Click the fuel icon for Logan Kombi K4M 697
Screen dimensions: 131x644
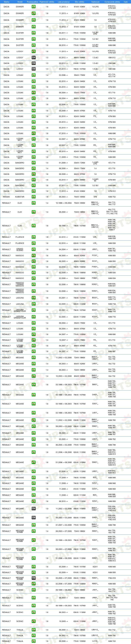pyautogui.click(x=34, y=352)
